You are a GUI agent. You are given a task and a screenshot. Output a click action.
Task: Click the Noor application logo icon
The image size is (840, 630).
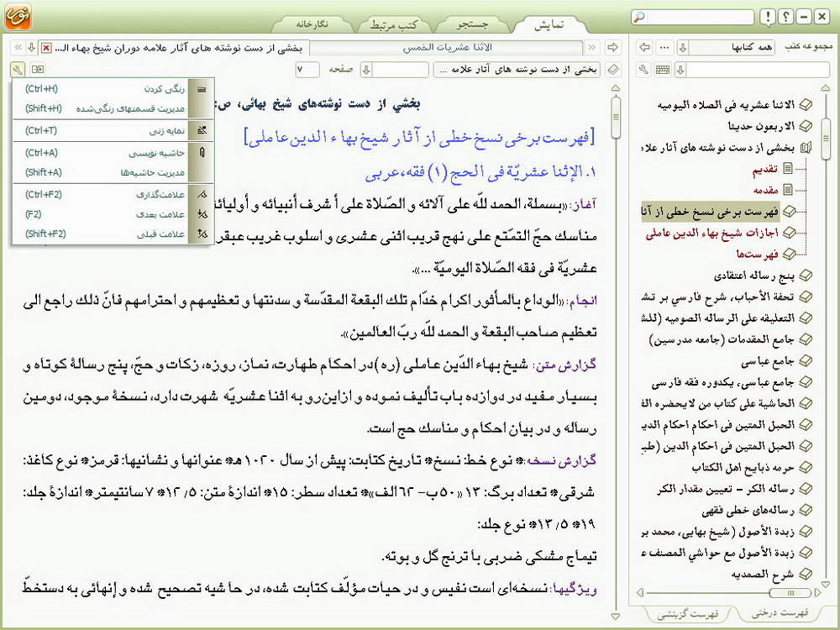click(18, 17)
